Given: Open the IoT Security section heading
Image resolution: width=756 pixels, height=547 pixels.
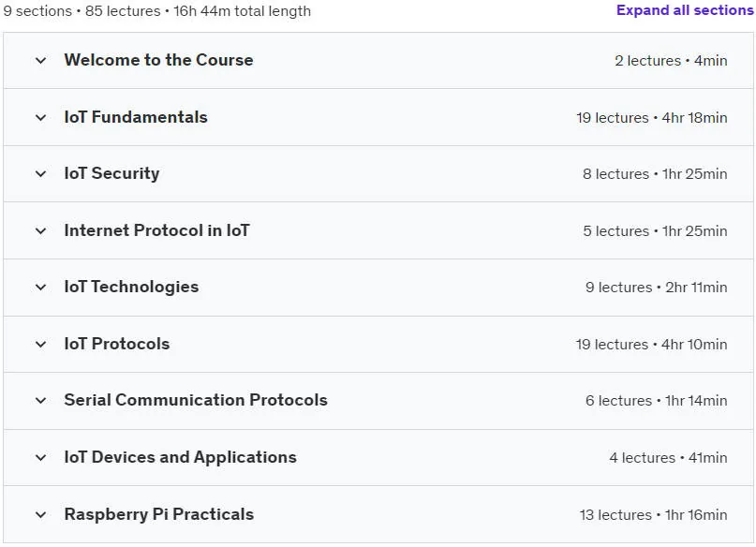Looking at the screenshot, I should click(111, 173).
